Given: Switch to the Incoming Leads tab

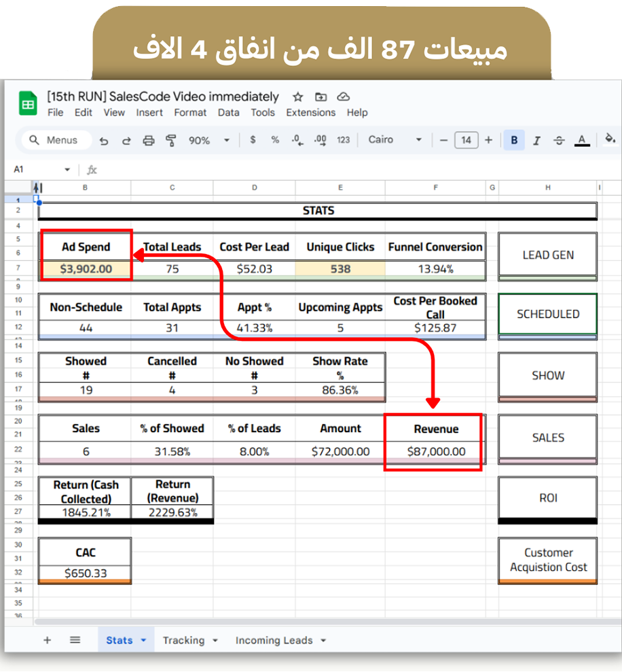Looking at the screenshot, I should click(274, 641).
